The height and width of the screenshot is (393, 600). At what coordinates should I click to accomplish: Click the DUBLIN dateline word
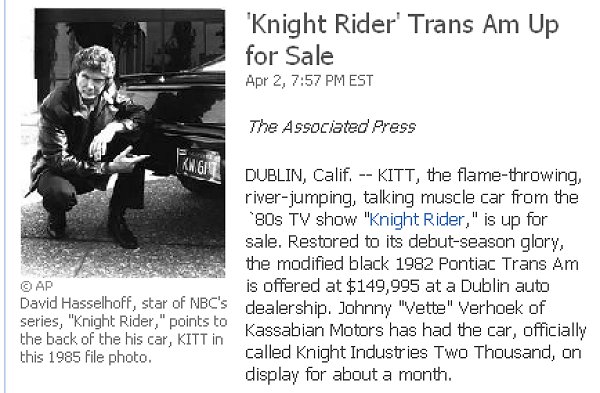[275, 176]
